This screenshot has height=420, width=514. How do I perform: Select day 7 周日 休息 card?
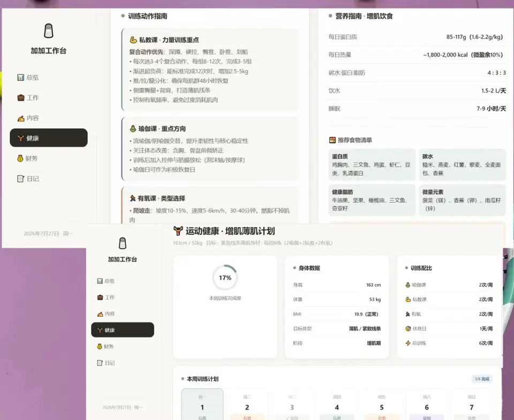[471, 405]
